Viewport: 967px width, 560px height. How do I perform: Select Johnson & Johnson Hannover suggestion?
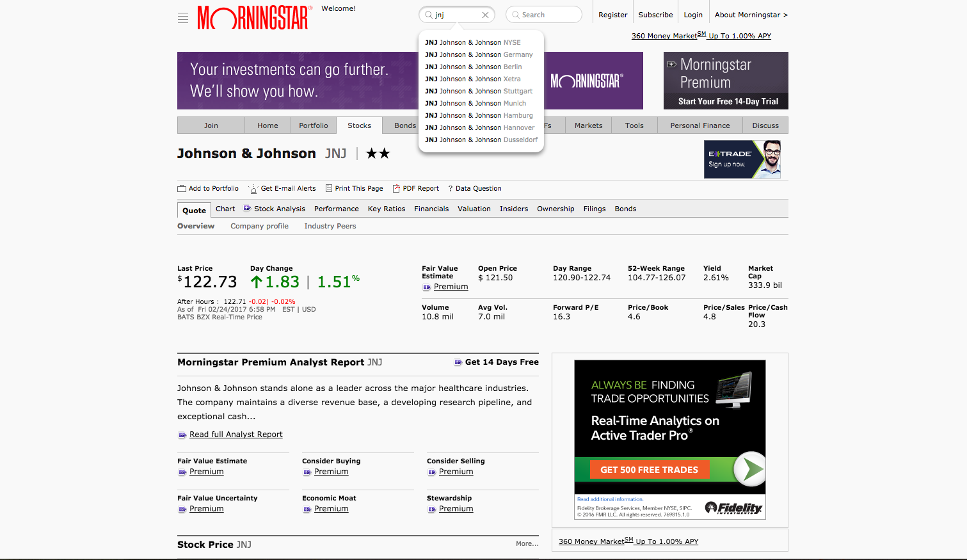481,127
